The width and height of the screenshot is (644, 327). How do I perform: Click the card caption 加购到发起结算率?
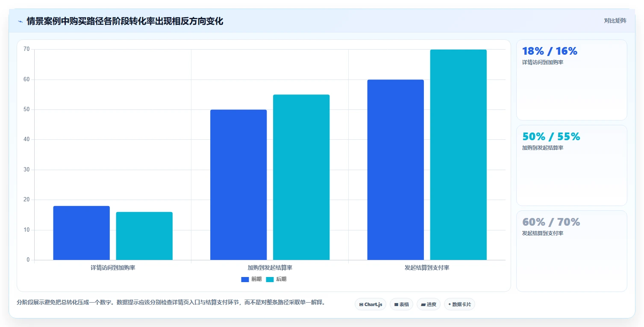[x=543, y=148]
